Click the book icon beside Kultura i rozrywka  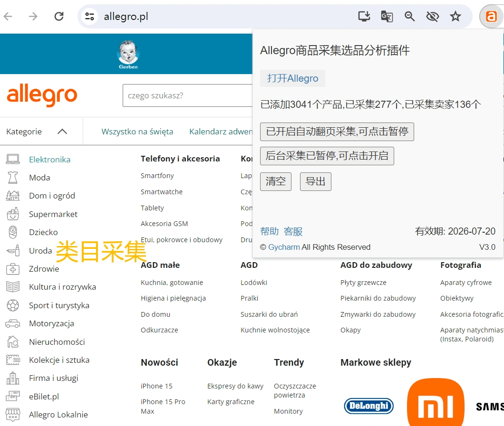(13, 287)
